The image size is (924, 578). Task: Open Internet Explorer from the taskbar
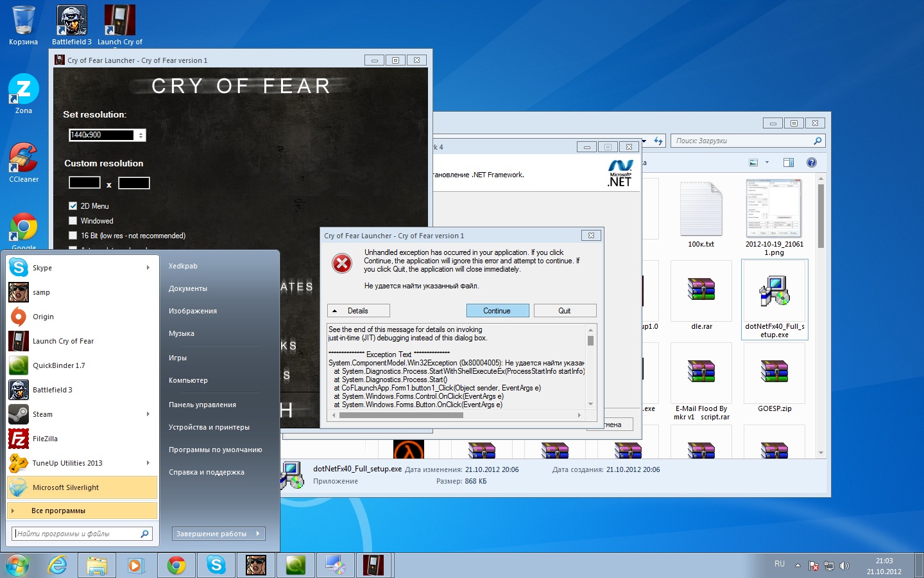point(58,565)
